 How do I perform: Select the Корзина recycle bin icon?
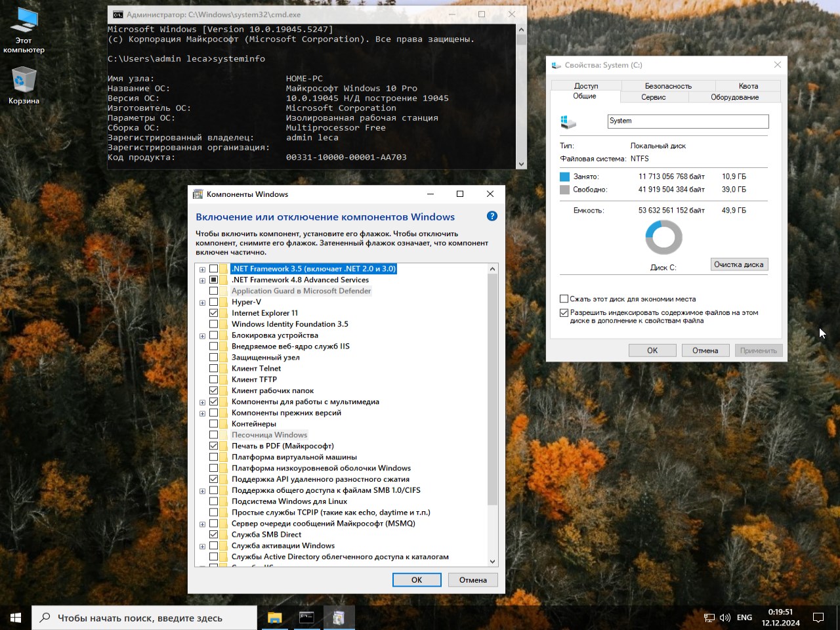coord(24,85)
